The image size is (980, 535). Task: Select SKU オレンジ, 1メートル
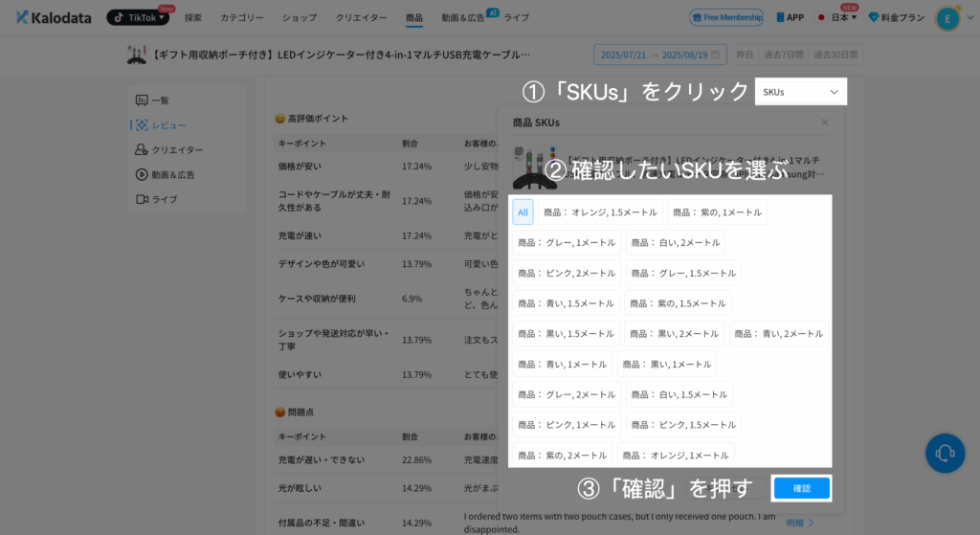click(676, 455)
